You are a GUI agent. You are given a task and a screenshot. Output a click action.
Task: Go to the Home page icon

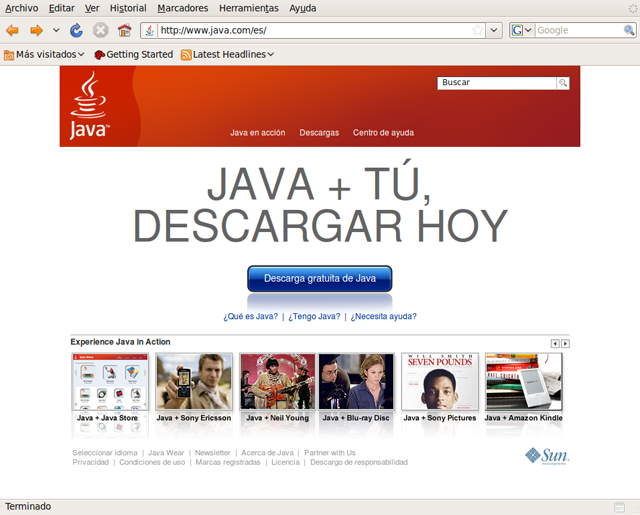pos(124,31)
